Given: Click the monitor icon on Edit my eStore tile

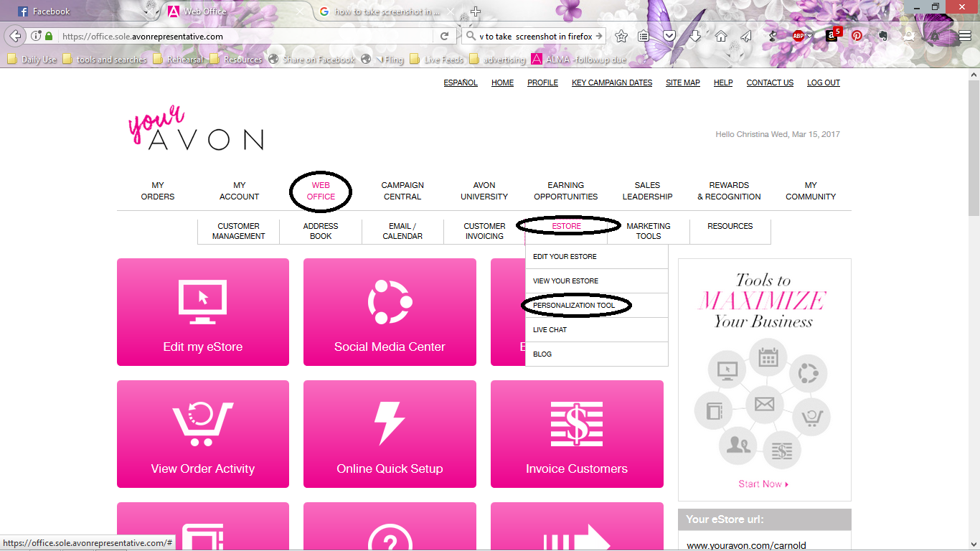Looking at the screenshot, I should click(203, 301).
